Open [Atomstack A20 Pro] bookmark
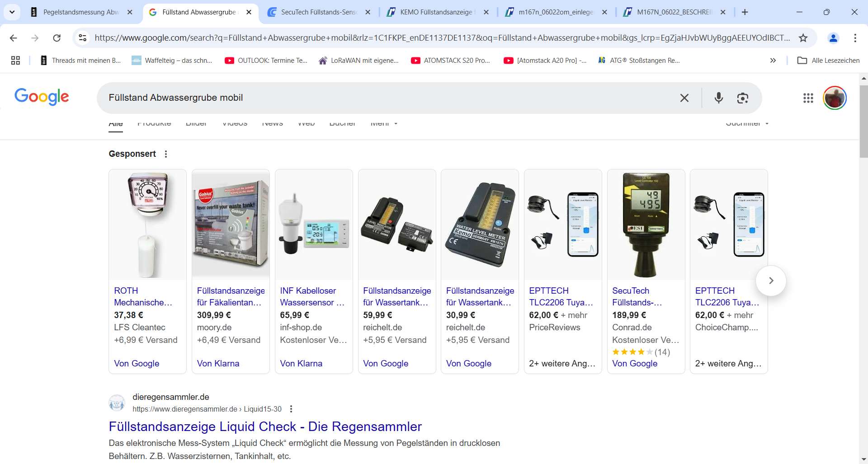The width and height of the screenshot is (868, 464). 545,60
